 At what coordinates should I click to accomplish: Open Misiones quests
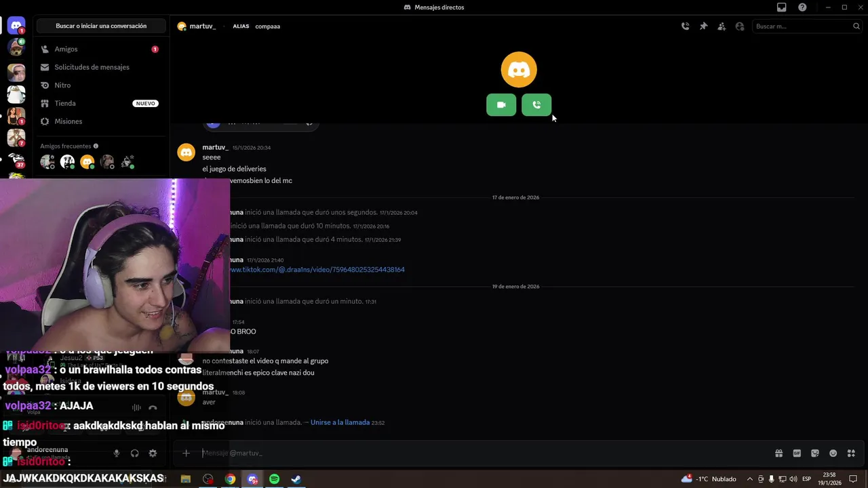point(101,121)
